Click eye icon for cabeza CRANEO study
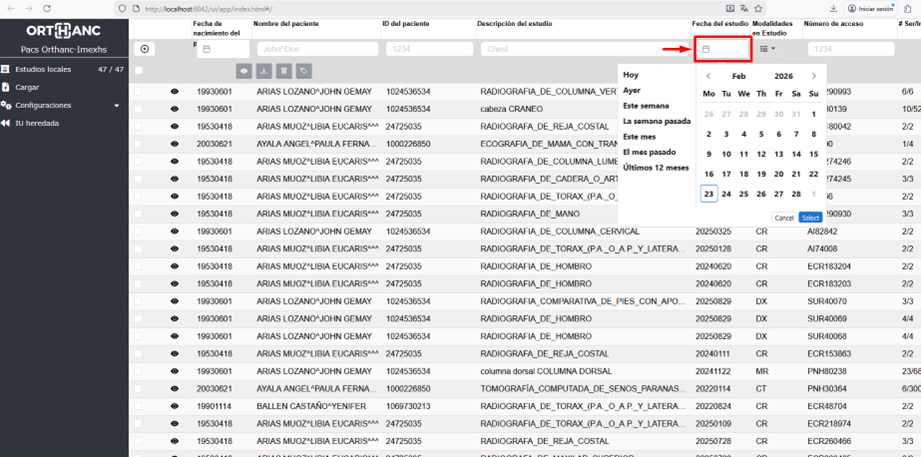 point(175,109)
